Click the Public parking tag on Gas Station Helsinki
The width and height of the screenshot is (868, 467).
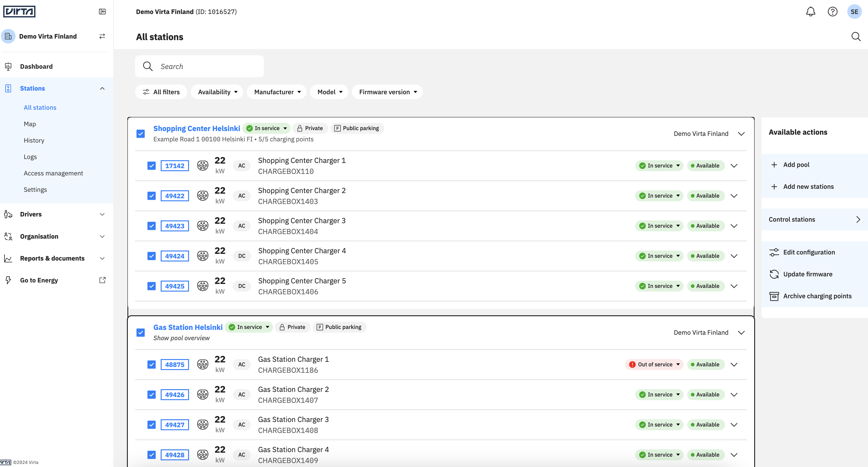tap(339, 327)
